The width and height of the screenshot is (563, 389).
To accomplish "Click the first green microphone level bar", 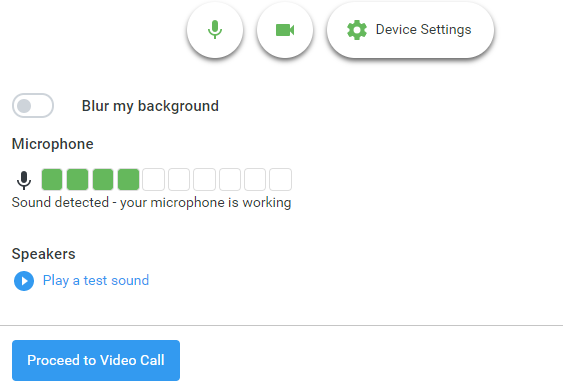I will tap(52, 179).
